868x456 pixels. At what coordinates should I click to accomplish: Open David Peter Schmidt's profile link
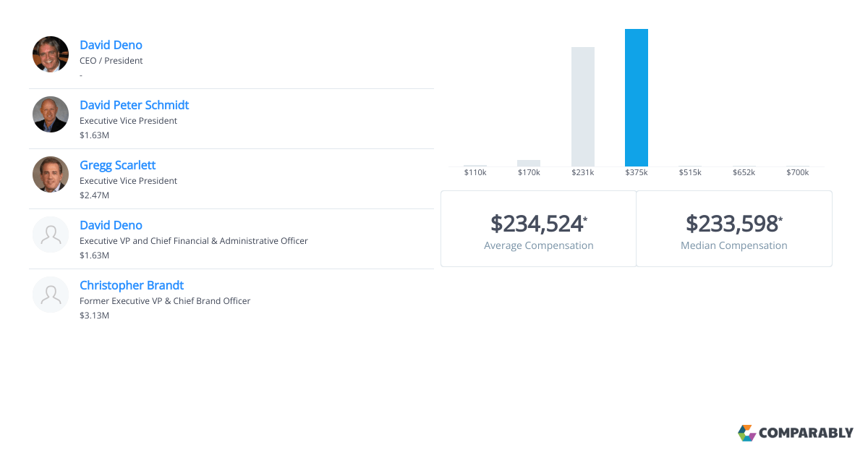click(x=134, y=105)
